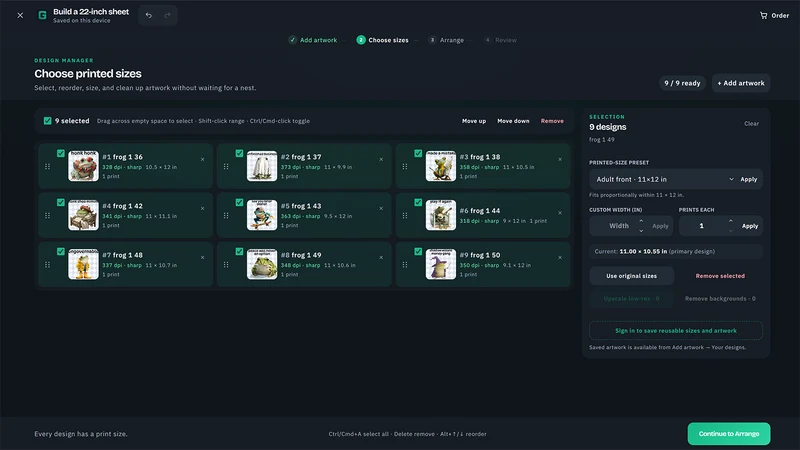Open the Adult front 11×12 in preset dropdown
800x450 pixels.
coord(664,179)
